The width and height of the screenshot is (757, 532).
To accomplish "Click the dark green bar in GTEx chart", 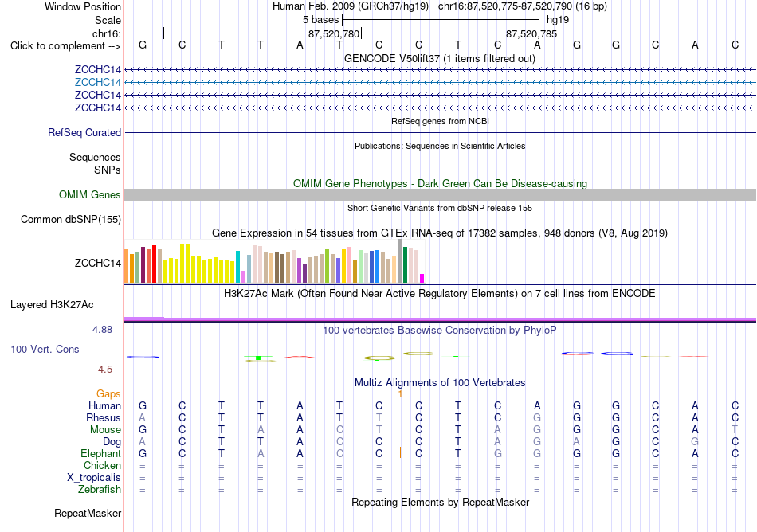I will coord(406,264).
